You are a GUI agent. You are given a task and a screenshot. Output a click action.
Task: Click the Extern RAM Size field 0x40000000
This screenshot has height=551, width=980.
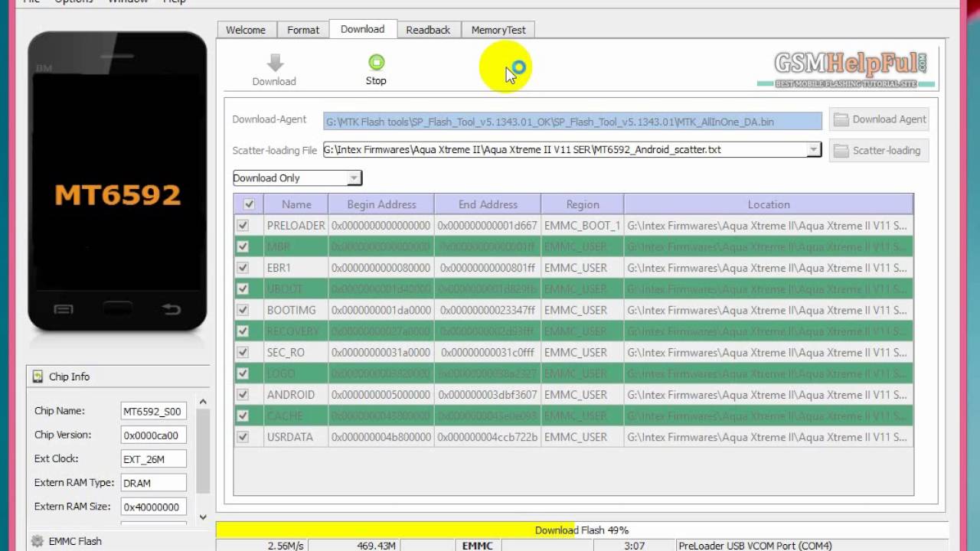click(153, 507)
